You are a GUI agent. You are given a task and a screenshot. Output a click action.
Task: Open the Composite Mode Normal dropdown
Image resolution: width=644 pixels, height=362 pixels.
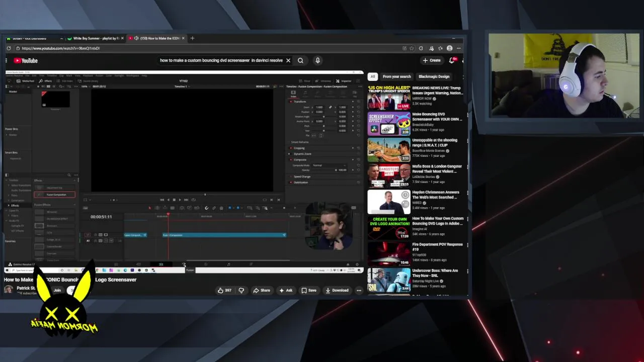coord(329,165)
